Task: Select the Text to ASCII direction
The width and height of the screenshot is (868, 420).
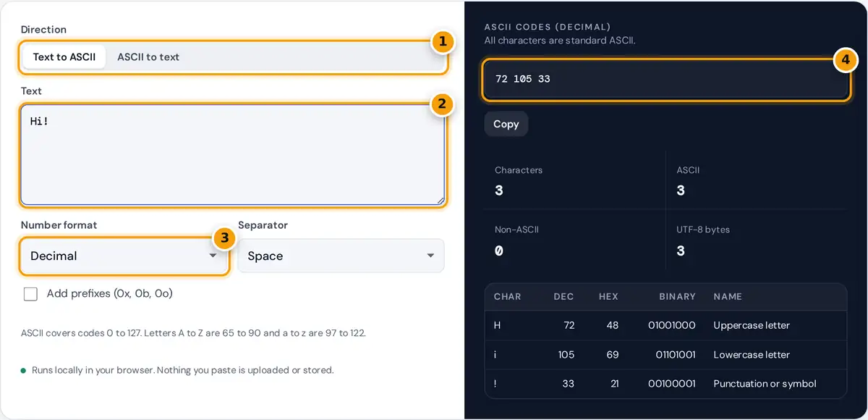Action: [x=64, y=57]
